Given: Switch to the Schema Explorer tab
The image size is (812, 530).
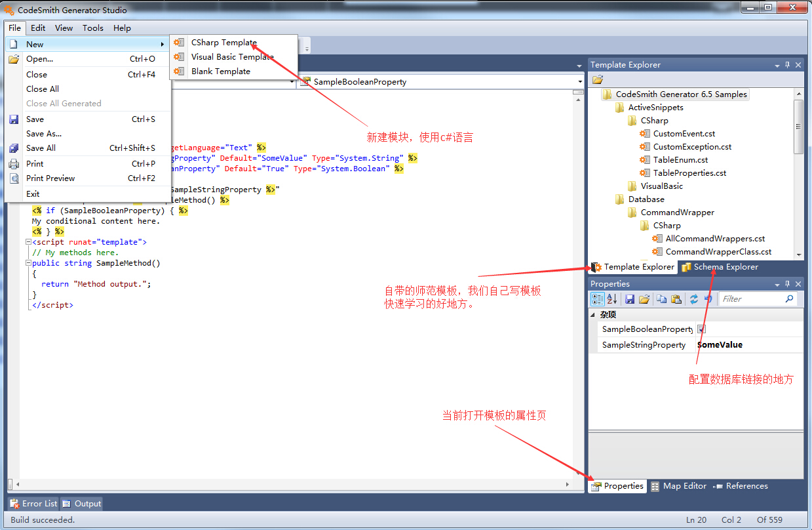Looking at the screenshot, I should point(720,267).
